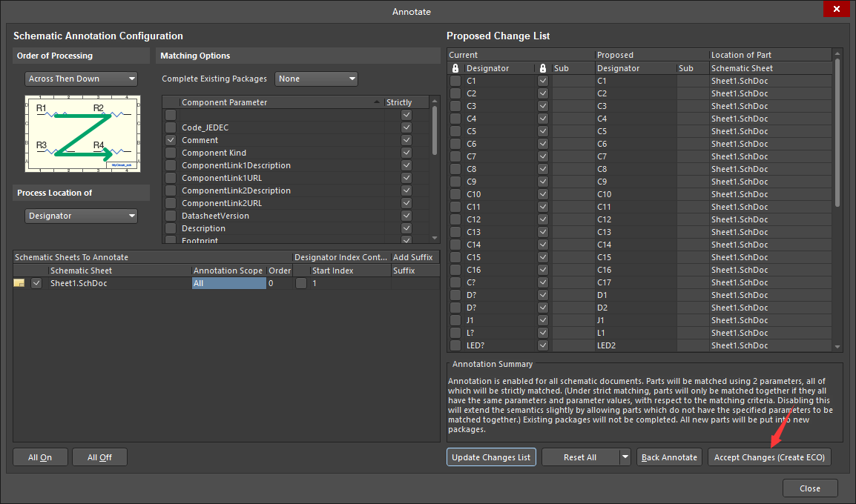Select proposed designator L1
Screen dimensions: 856x504
coord(601,333)
